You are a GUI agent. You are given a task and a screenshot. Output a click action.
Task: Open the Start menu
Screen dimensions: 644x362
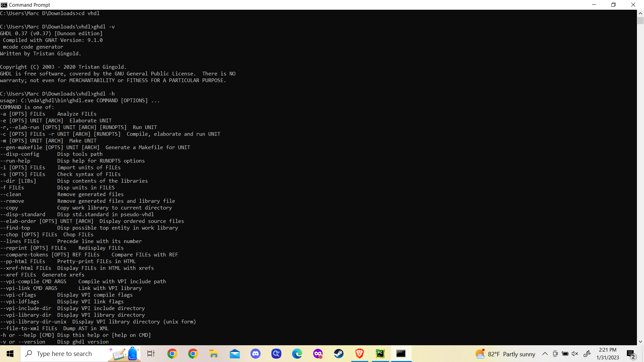click(10, 354)
